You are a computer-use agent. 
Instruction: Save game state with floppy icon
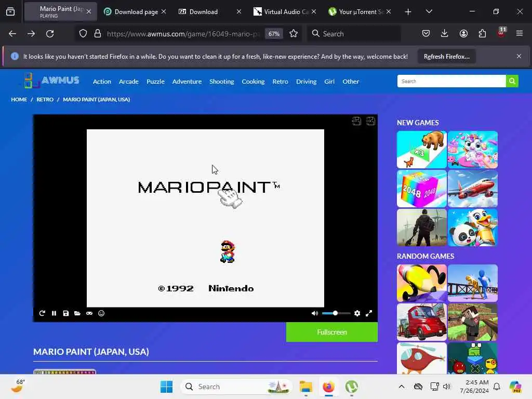coord(66,313)
